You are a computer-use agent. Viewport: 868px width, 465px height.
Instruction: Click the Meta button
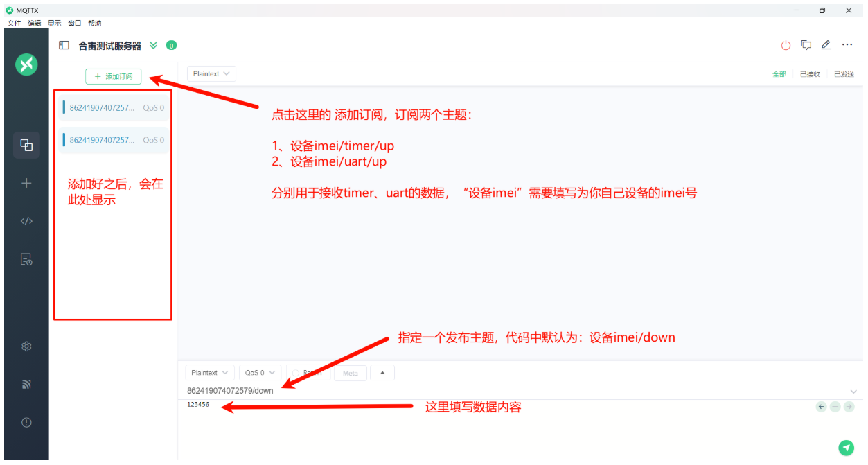[351, 373]
